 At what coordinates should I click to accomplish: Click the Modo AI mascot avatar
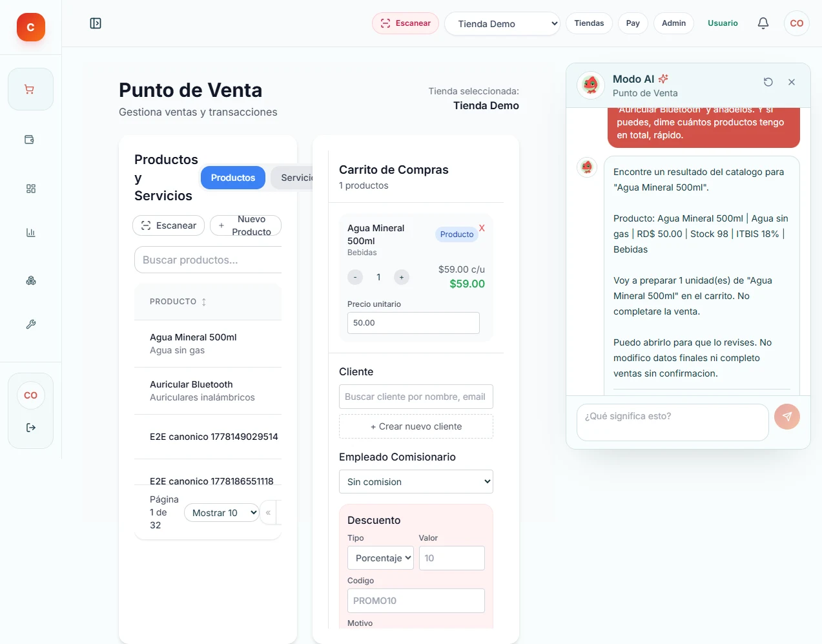(x=590, y=85)
